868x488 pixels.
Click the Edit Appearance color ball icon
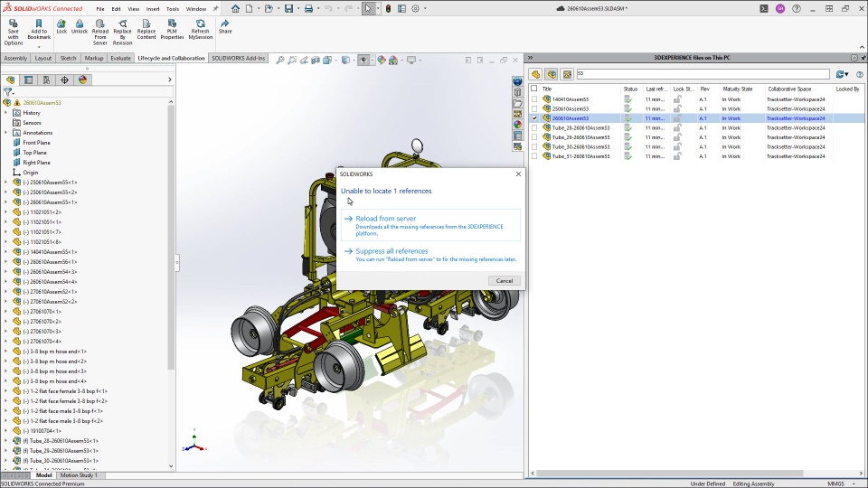tap(382, 60)
